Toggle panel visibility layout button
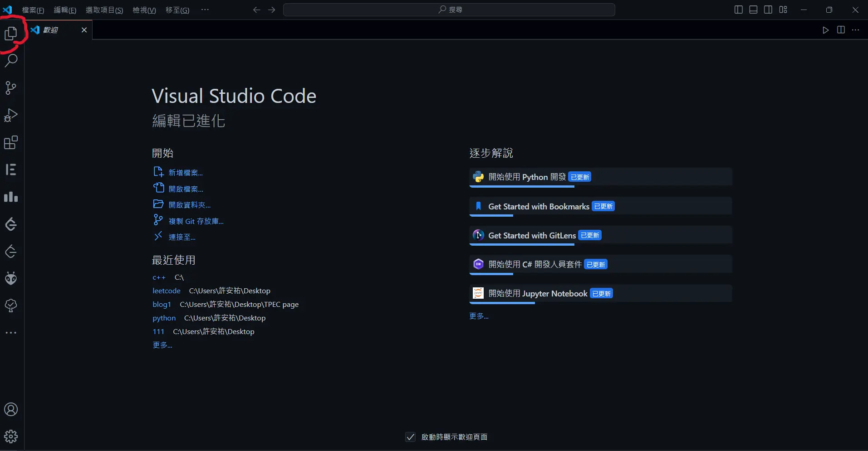The height and width of the screenshot is (451, 868). click(753, 10)
